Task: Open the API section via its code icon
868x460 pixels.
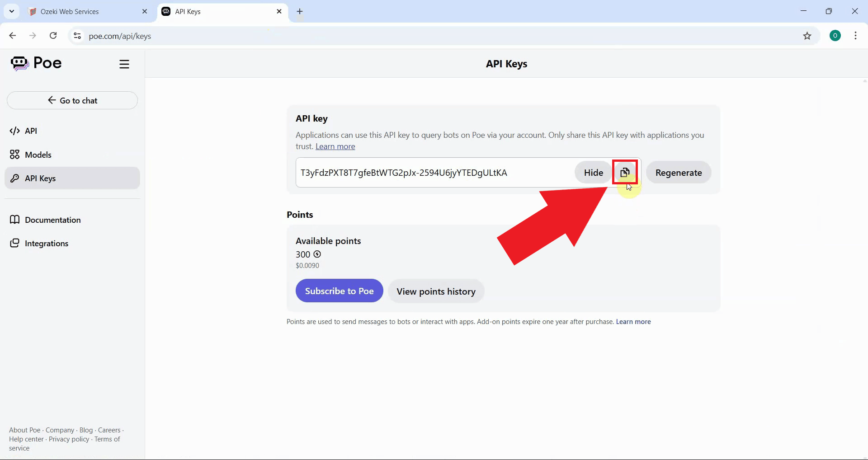Action: 15,131
